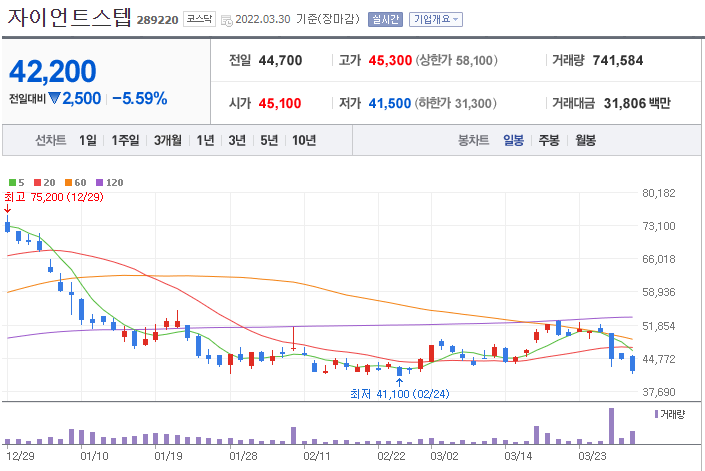
Task: Click the percentage change -5.59%
Action: point(139,98)
